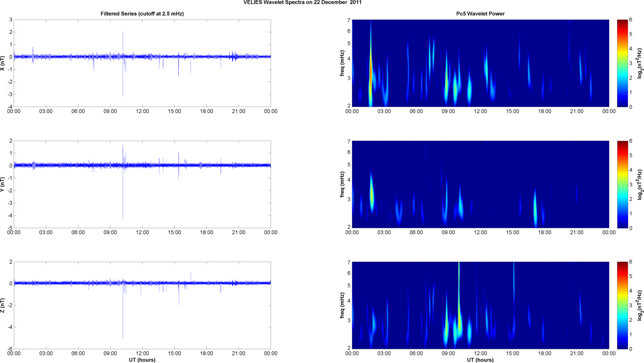Click the log2(nT²/Hz) label beside top colorbar
Viewport: 644px width, 363px height.
coord(640,63)
